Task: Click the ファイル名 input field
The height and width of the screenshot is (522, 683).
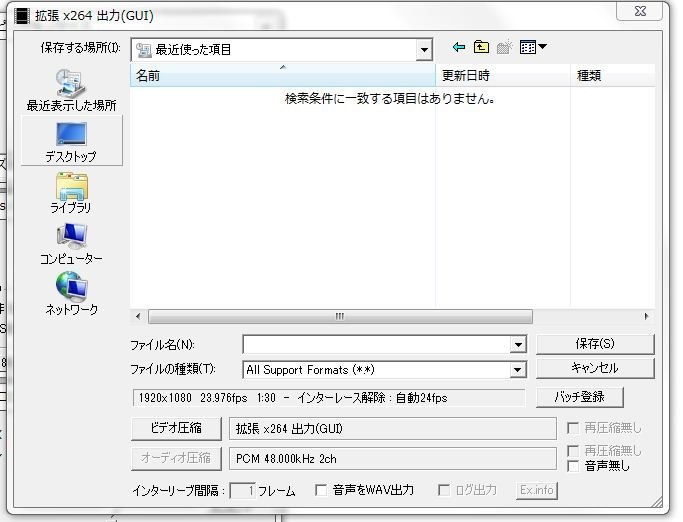Action: click(376, 345)
